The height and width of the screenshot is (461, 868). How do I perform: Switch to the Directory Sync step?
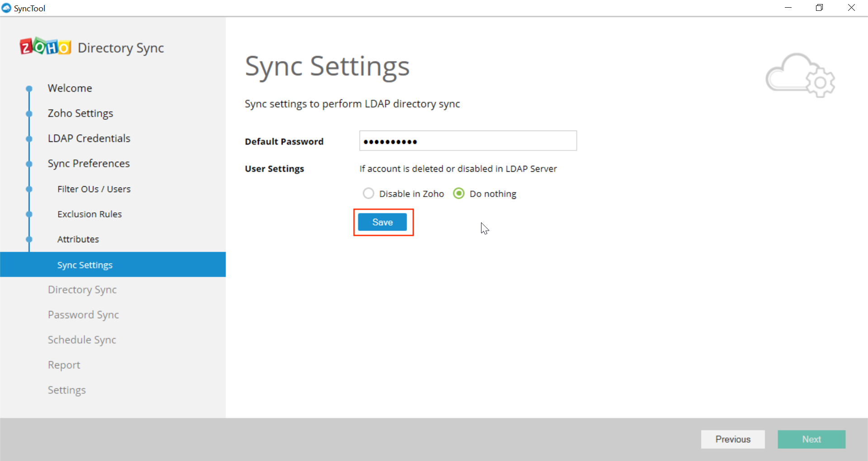tap(82, 290)
